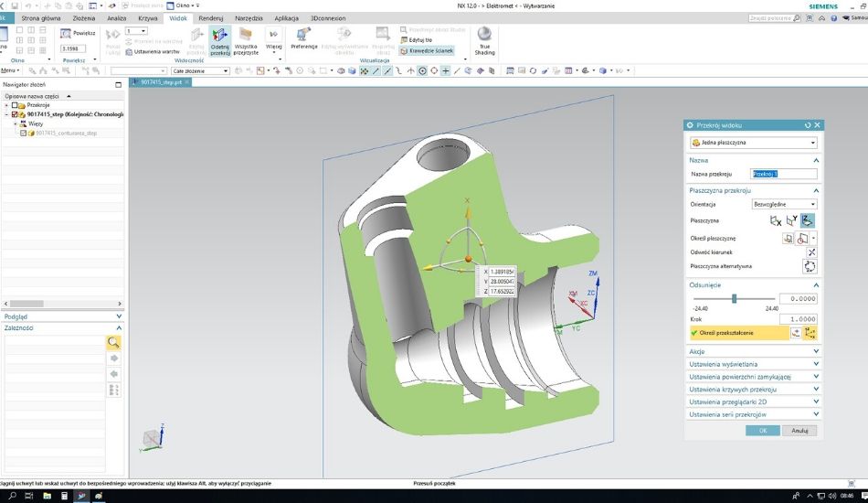Switch to Narzędzia ribbon tab
Screen dimensions: 868x503
pos(249,18)
